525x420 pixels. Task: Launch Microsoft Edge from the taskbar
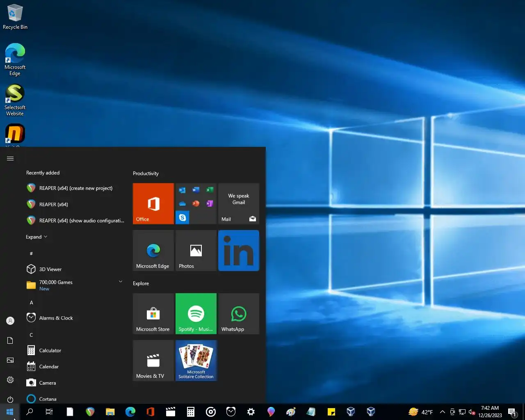click(130, 412)
